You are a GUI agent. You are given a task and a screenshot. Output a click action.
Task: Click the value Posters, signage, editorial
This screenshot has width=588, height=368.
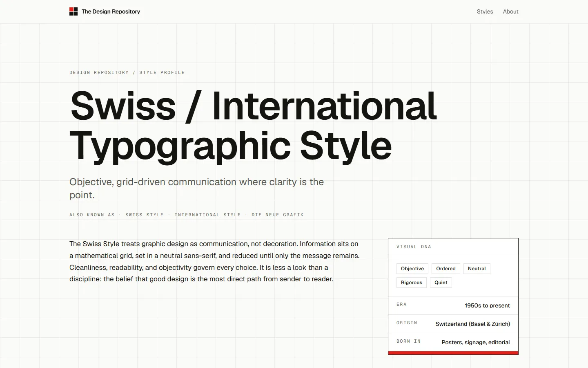point(476,342)
